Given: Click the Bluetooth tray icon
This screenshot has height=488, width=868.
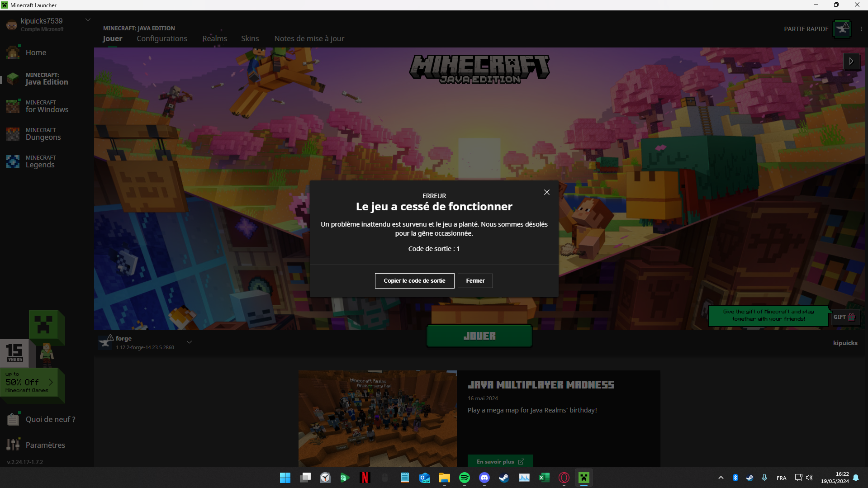Looking at the screenshot, I should point(735,478).
